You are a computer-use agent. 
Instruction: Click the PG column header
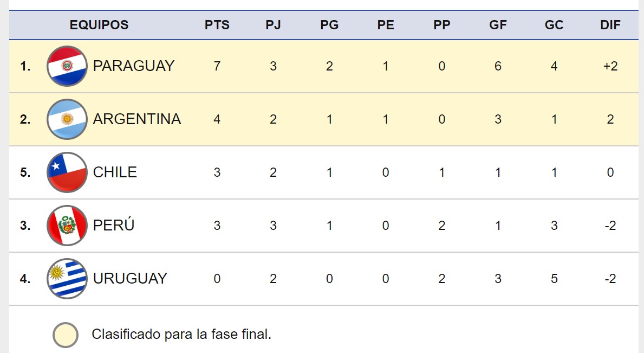click(329, 25)
